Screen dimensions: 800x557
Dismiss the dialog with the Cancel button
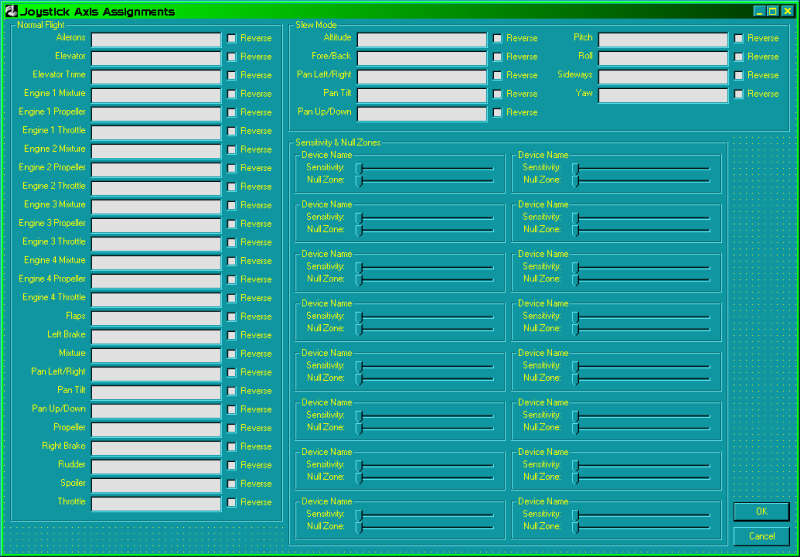tap(761, 536)
